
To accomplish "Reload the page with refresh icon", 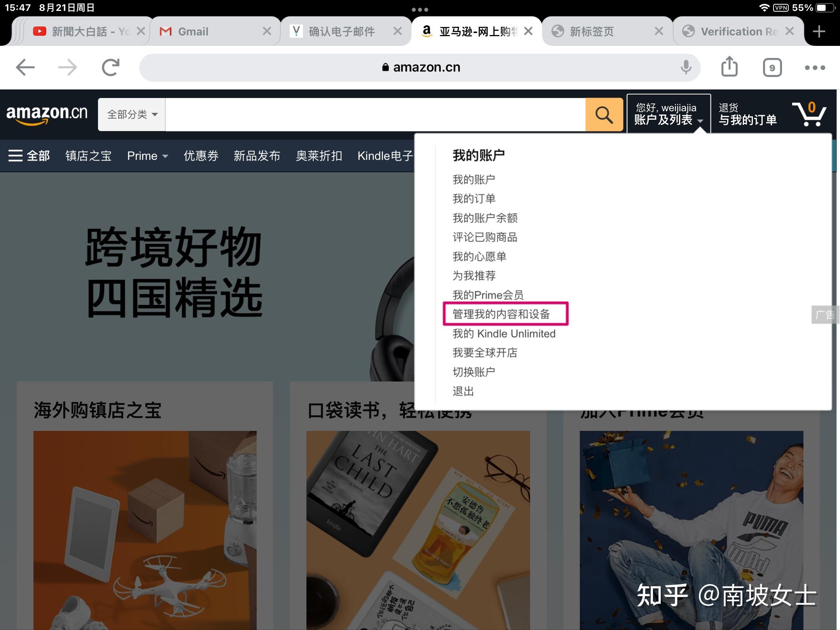I will [x=110, y=68].
